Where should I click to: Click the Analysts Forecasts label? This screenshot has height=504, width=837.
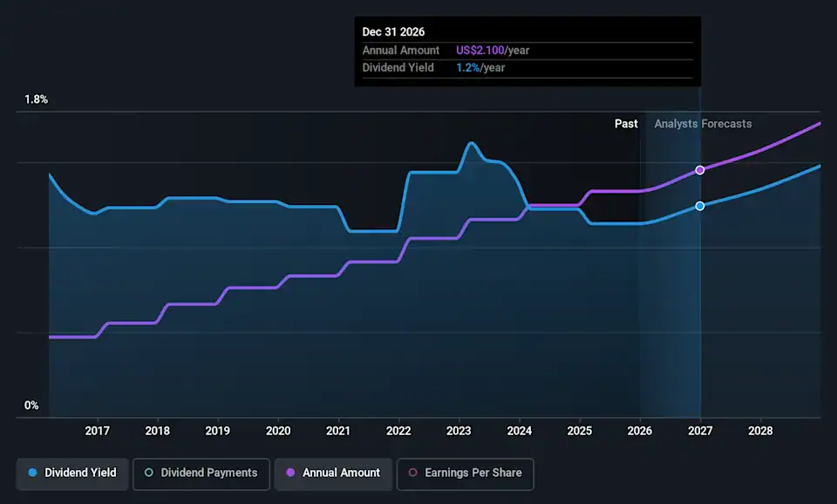click(x=703, y=124)
